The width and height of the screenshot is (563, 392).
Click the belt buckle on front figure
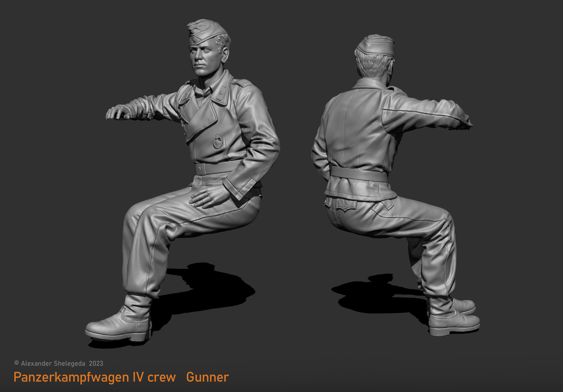201,169
